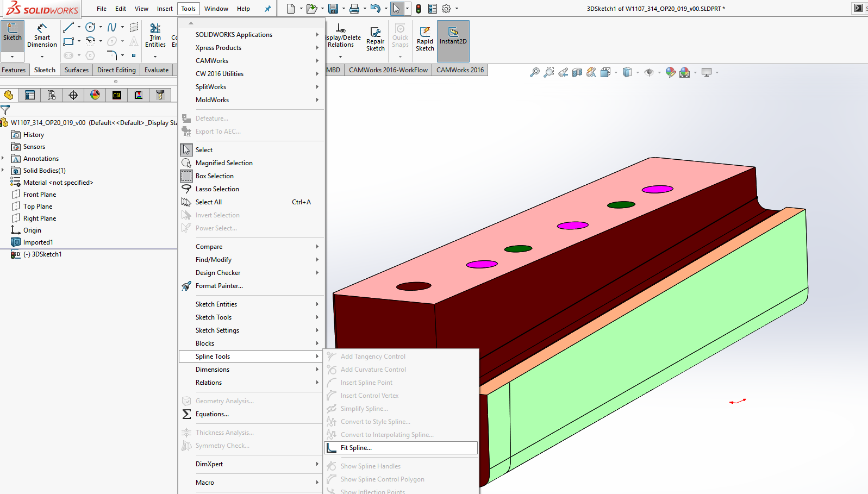Click the Save floppy disk icon
This screenshot has width=868, height=494.
(x=333, y=9)
